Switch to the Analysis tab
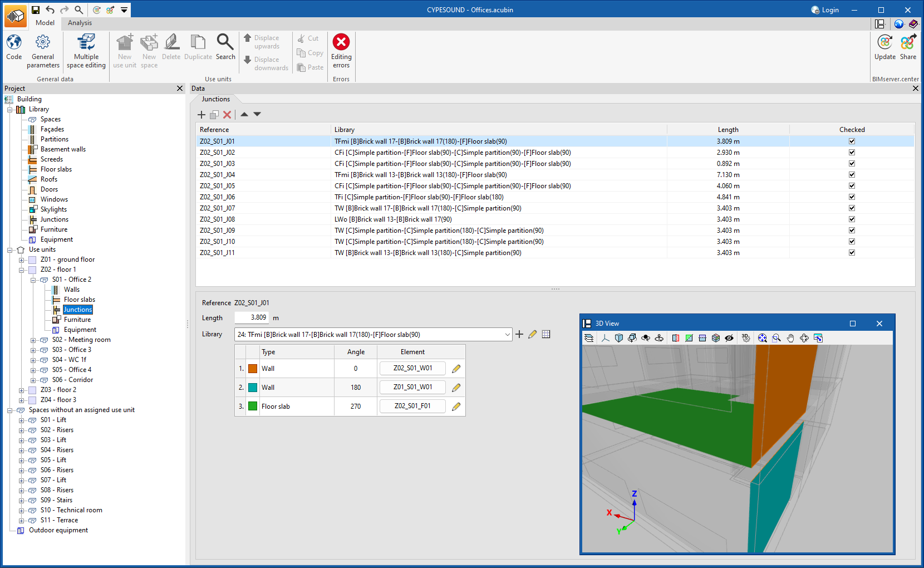924x568 pixels. coord(80,23)
